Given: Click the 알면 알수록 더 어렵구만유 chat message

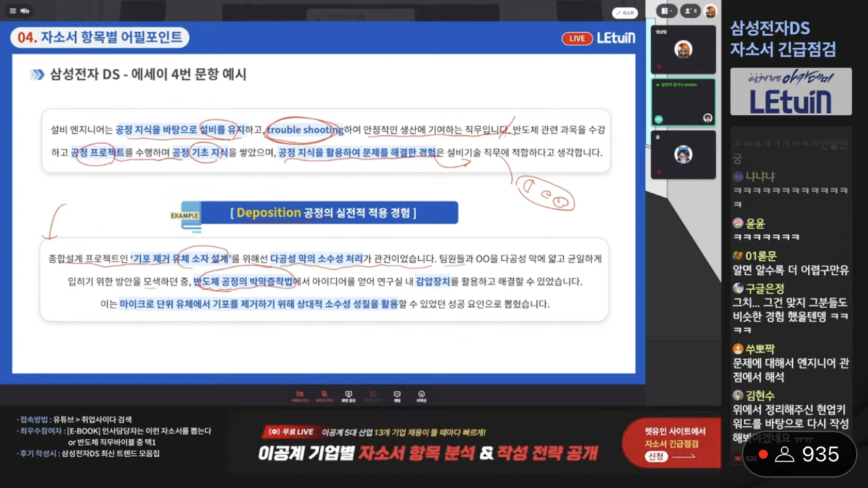Looking at the screenshot, I should 791,270.
